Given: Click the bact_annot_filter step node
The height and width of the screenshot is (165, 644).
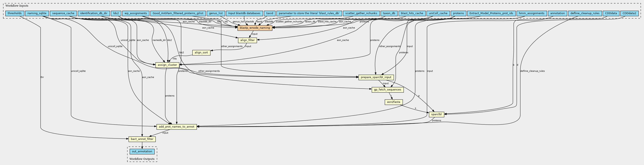Looking at the screenshot, I should (x=142, y=139).
